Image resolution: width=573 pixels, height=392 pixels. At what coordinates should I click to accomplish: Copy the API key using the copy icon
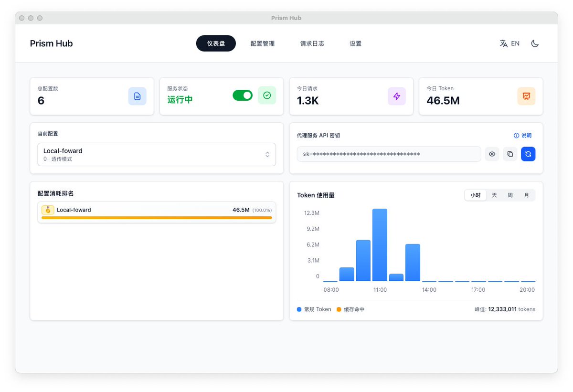pos(510,154)
